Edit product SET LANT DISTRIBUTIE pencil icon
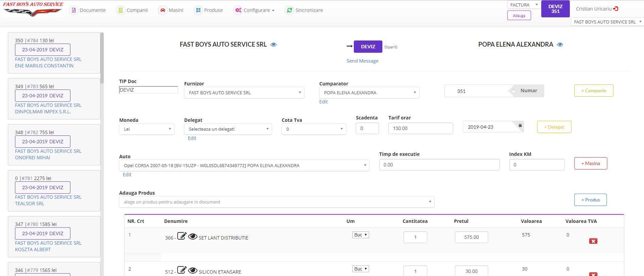Image resolution: width=644 pixels, height=276 pixels. [x=182, y=236]
